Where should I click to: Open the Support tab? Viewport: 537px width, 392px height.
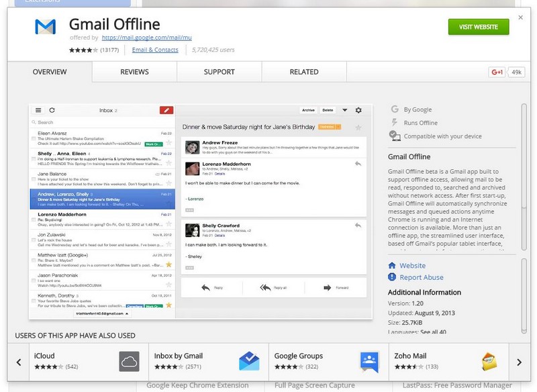click(219, 72)
